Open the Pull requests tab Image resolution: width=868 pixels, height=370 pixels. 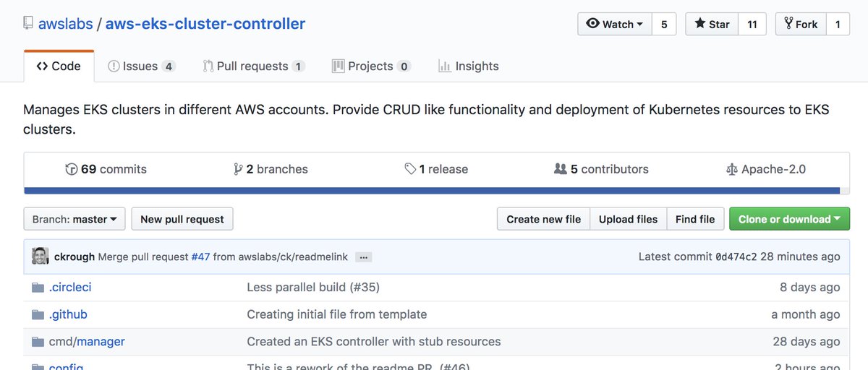(254, 66)
